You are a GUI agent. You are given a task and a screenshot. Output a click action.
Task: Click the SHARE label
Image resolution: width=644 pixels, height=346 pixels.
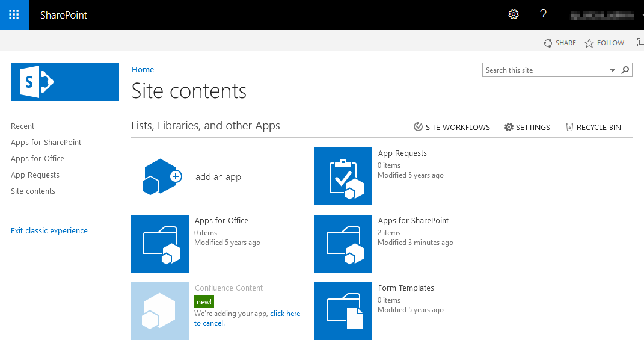[566, 43]
